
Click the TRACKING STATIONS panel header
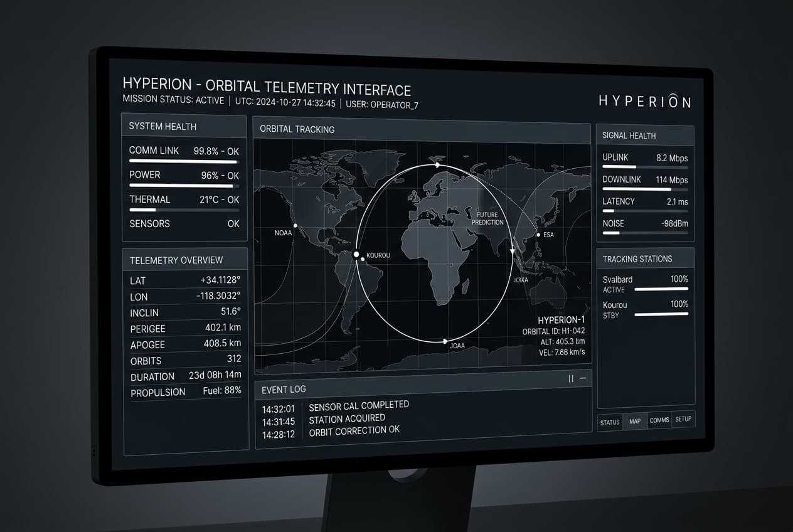pos(646,258)
